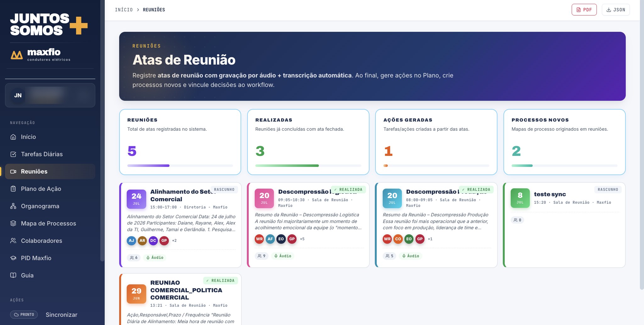644x325 pixels.
Task: Click the Reuniões video camera icon
Action: [x=13, y=172]
